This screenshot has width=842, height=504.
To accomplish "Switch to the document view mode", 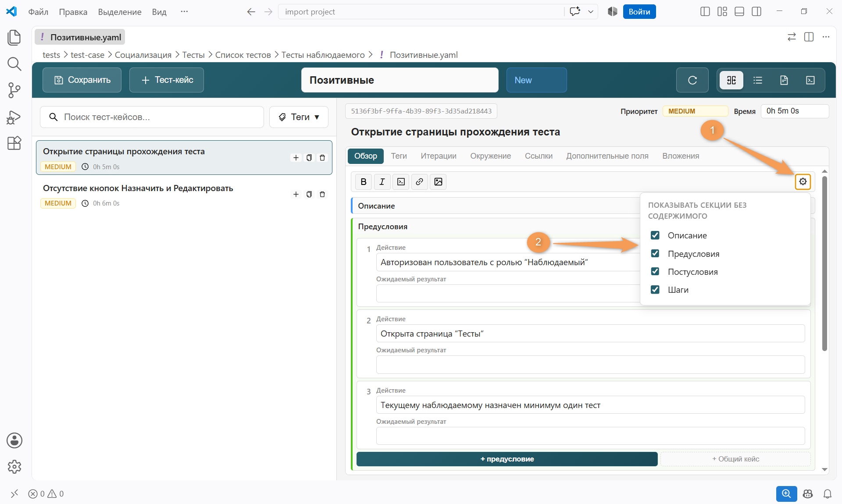I will (x=784, y=80).
